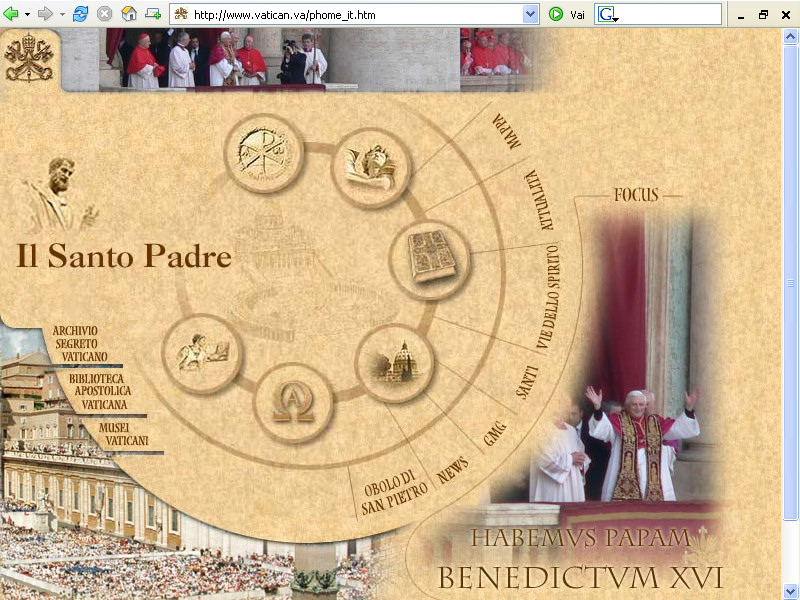Image resolution: width=800 pixels, height=600 pixels.
Task: Open the Santi link
Action: 527,382
